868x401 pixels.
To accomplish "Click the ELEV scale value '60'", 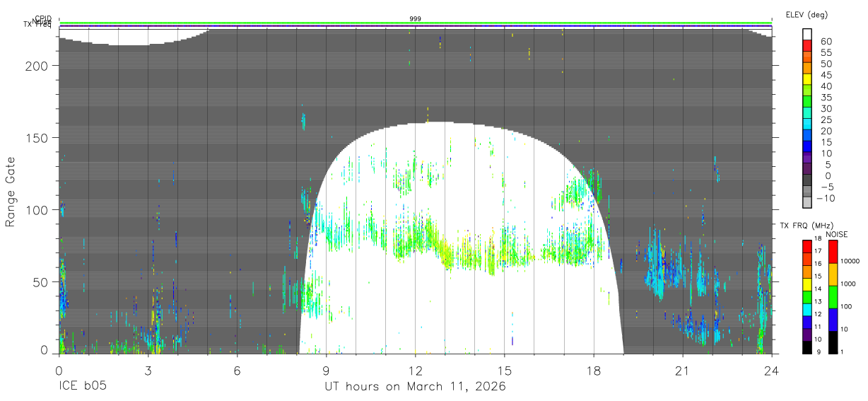I will (x=826, y=41).
